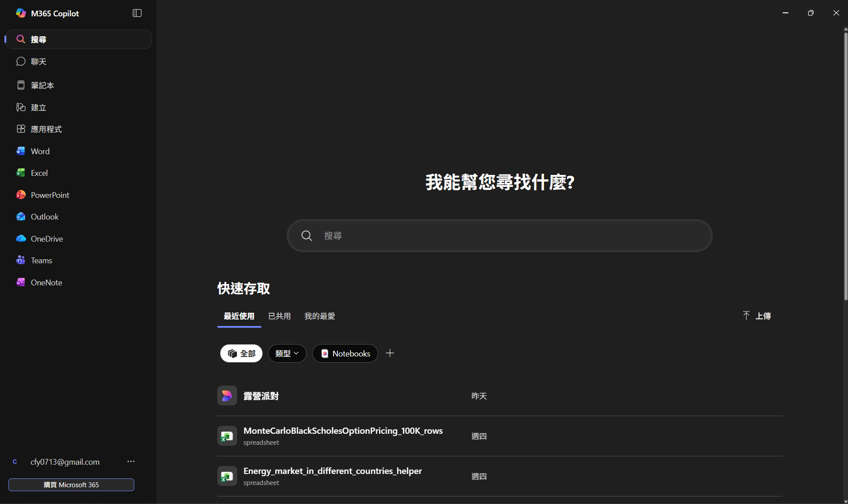Toggle the Notebooks filter chip
Image resolution: width=848 pixels, height=504 pixels.
pyautogui.click(x=345, y=353)
